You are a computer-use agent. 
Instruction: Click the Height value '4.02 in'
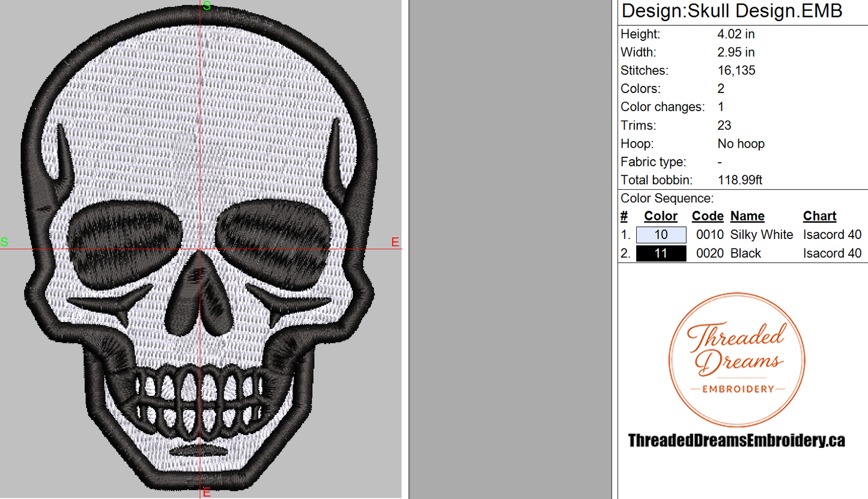coord(736,34)
